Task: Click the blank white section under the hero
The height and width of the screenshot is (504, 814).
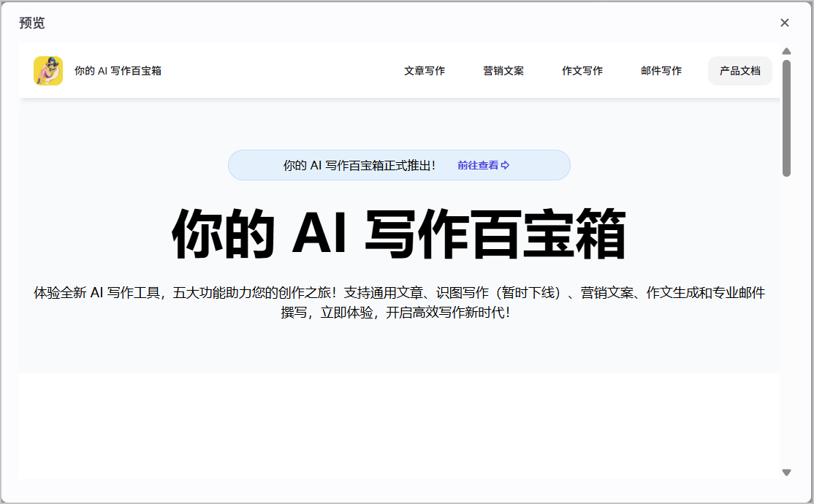Action: click(x=399, y=426)
